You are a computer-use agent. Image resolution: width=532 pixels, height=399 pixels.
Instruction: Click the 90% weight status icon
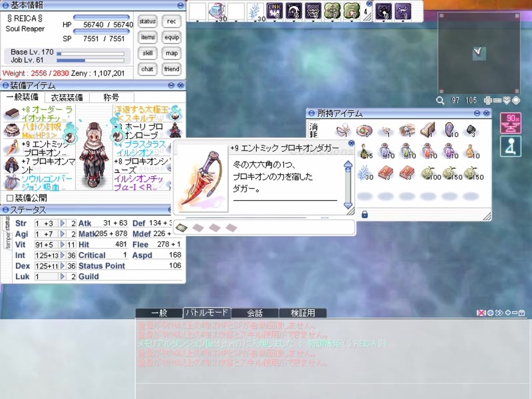(510, 123)
